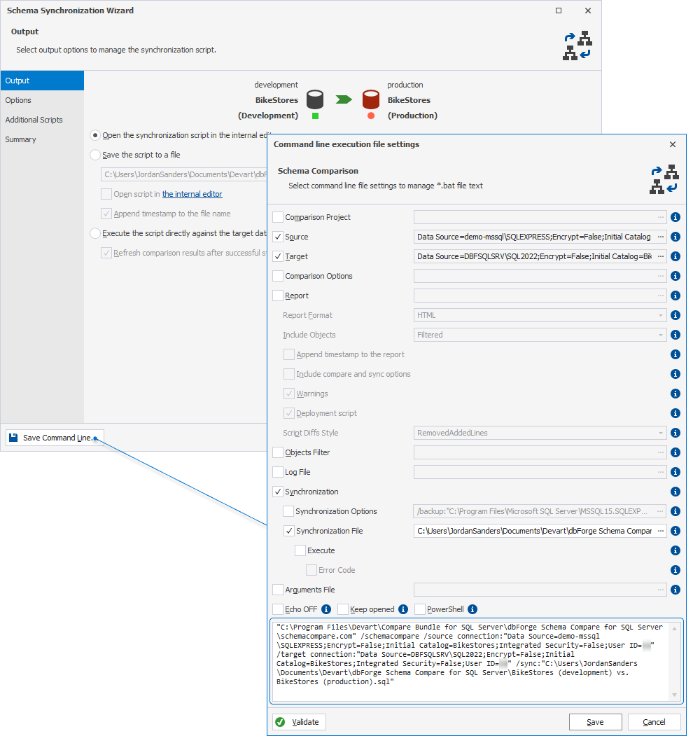Click info icon for Warnings row

675,394
